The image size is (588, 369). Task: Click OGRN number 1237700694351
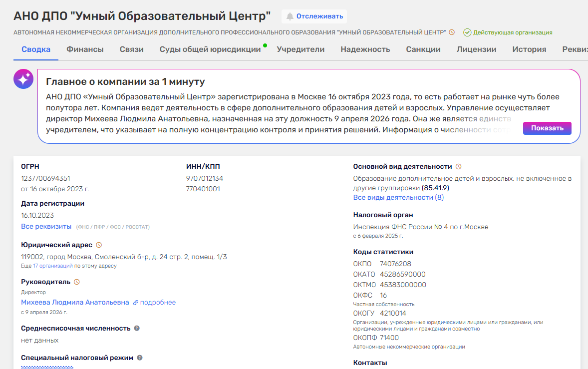45,178
